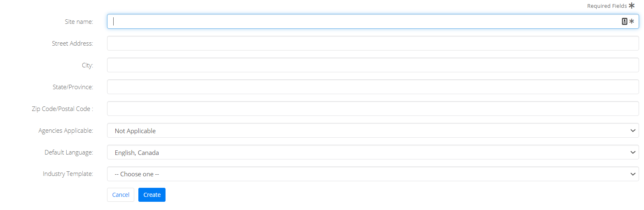This screenshot has height=210, width=644.
Task: Click the Default Language label
Action: pyautogui.click(x=69, y=152)
